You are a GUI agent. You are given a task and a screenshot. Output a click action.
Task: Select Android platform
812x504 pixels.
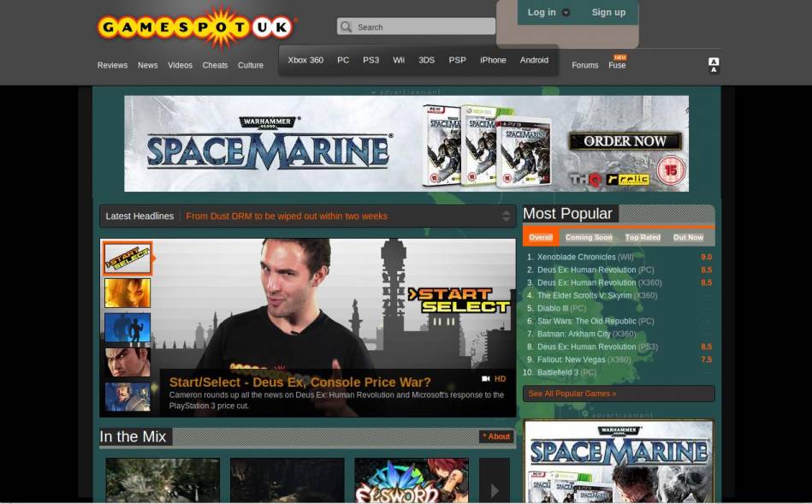tap(534, 60)
